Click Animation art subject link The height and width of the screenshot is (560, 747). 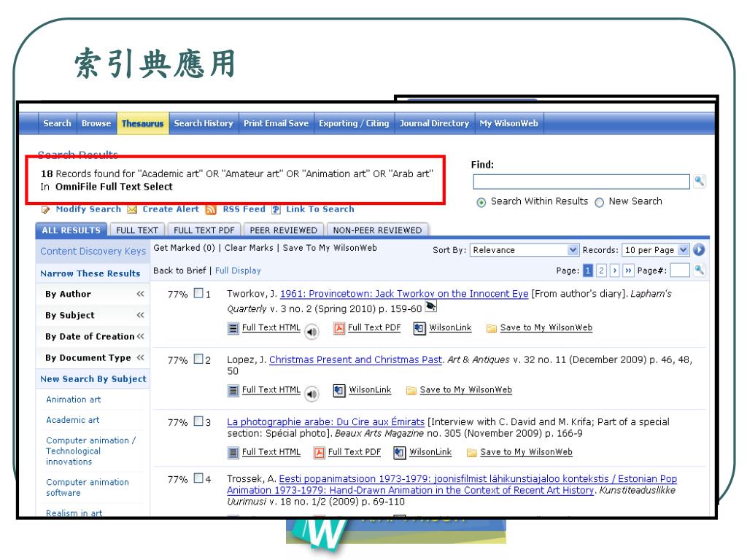[x=74, y=400]
